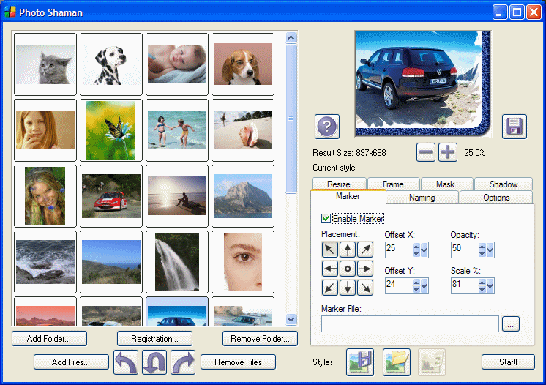Open the Registration dialog button
546x385 pixels.
[x=155, y=338]
